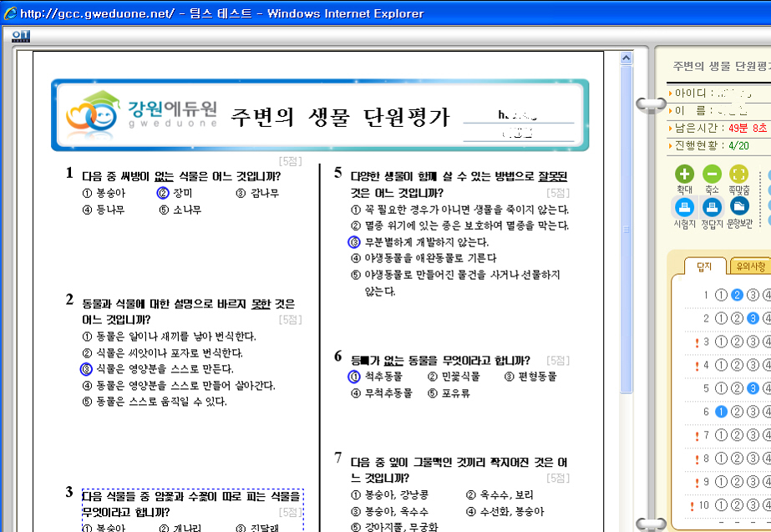
Task: Choose option ③ 감나무 in question 1
Action: pyautogui.click(x=257, y=193)
